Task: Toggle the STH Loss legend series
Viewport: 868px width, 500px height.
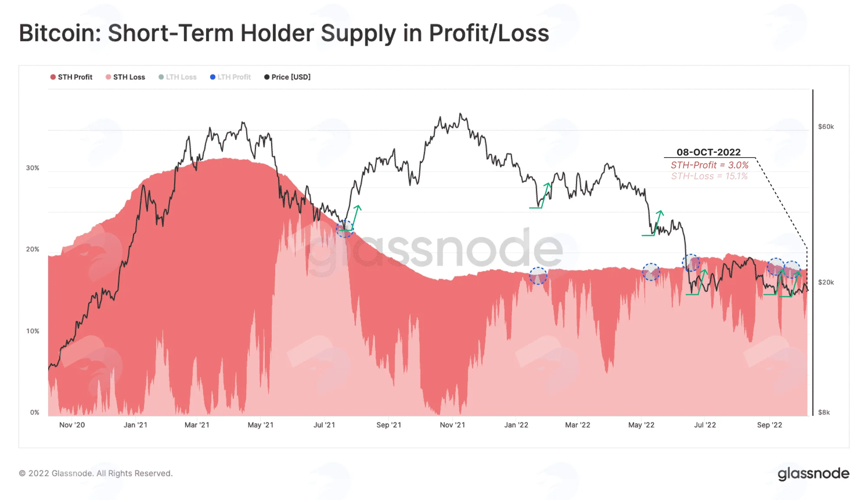Action: coord(125,77)
